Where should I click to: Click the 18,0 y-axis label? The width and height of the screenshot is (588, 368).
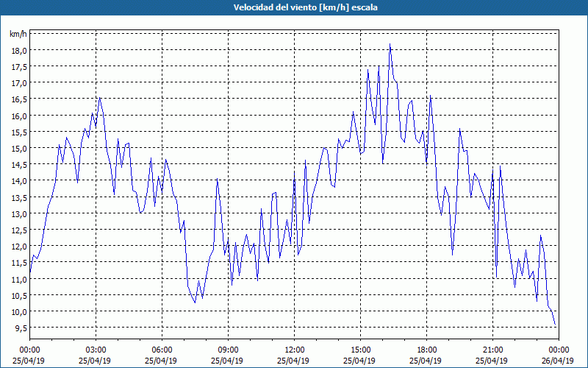[21, 51]
